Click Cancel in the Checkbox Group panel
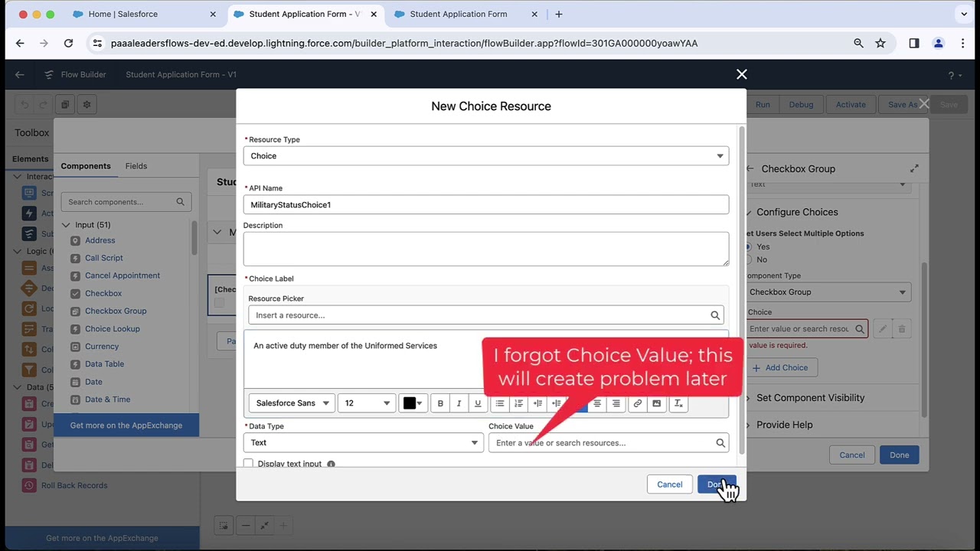Screen dimensions: 980x551 click(x=851, y=455)
